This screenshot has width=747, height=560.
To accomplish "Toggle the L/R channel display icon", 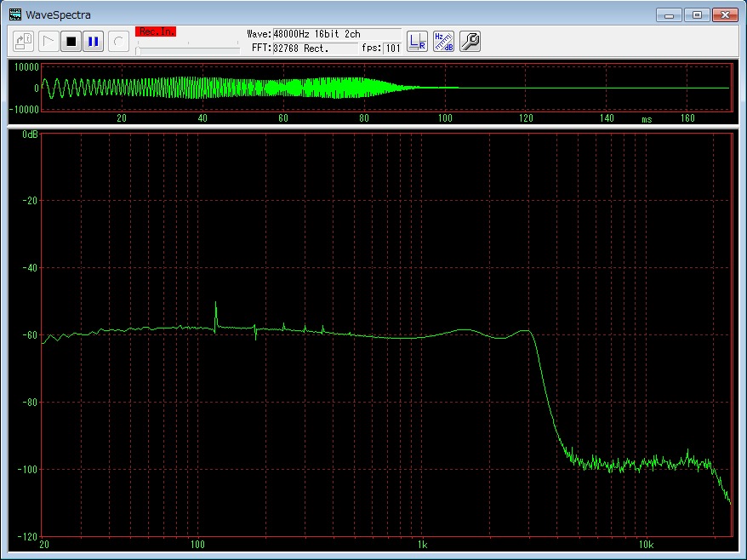I will click(x=417, y=41).
